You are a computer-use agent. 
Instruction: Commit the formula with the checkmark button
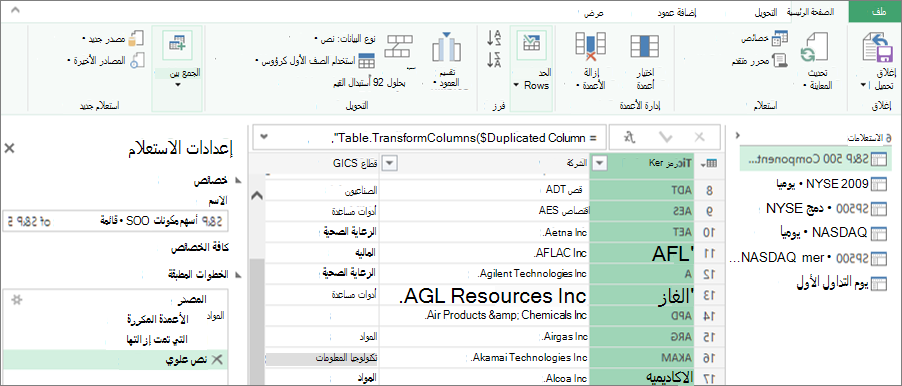tap(666, 137)
